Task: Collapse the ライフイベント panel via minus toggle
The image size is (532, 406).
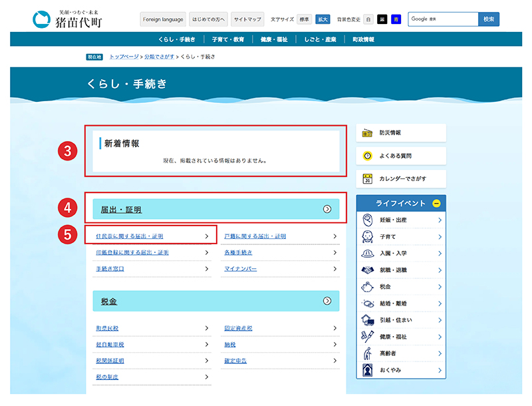Action: tap(436, 203)
